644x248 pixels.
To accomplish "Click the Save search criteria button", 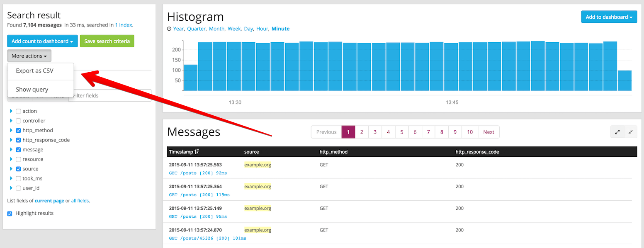I will pyautogui.click(x=107, y=41).
